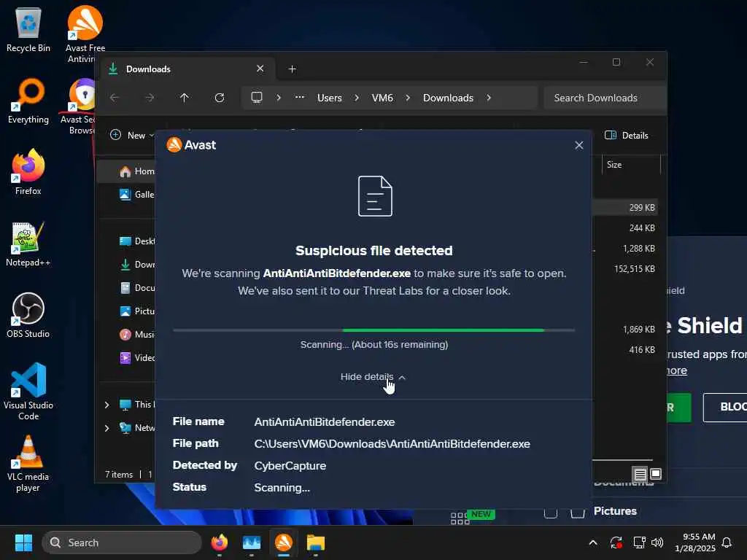Open the New dropdown in Explorer toolbar
The image size is (747, 560).
click(x=132, y=135)
